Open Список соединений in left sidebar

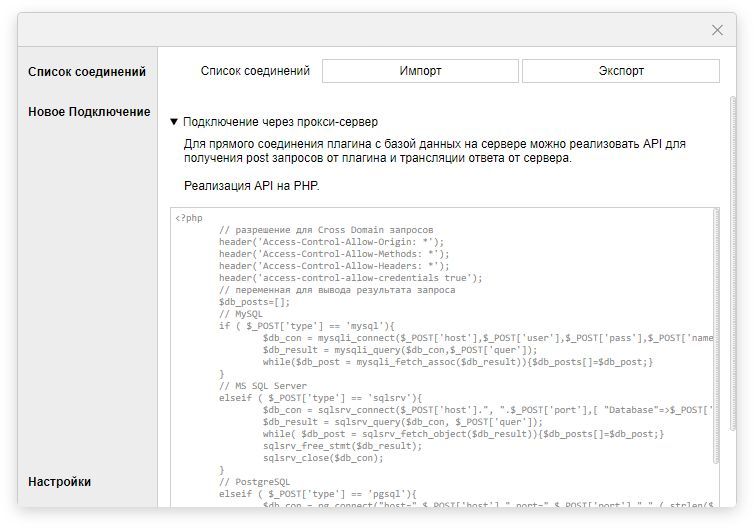(87, 72)
